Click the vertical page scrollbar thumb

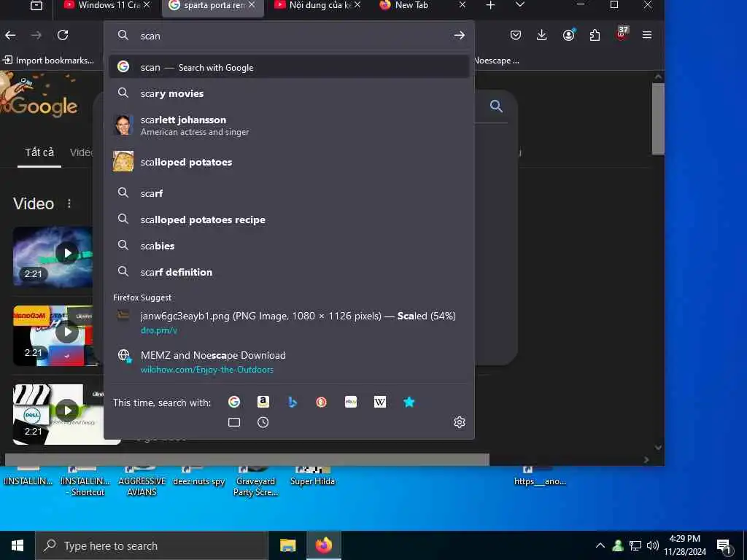pyautogui.click(x=658, y=118)
